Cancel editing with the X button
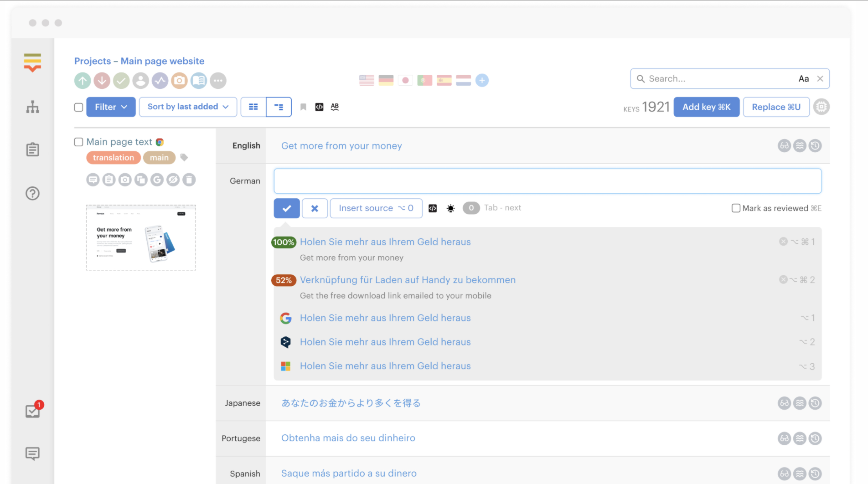 point(315,208)
